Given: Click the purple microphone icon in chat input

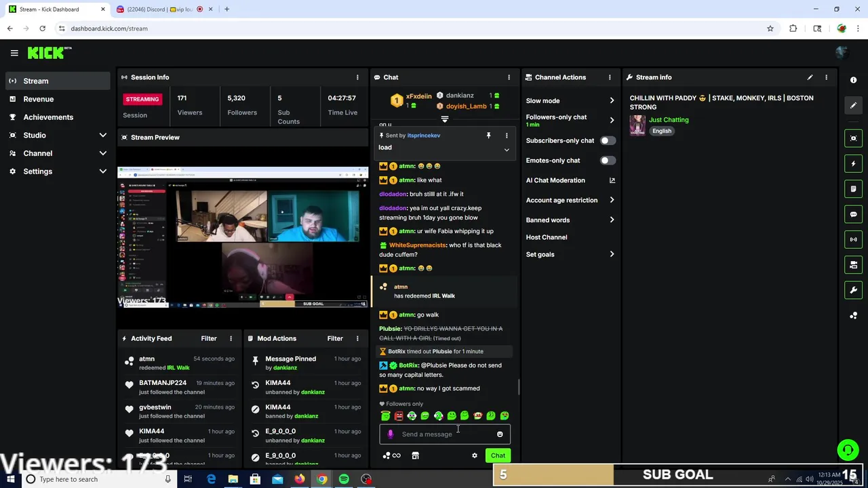Looking at the screenshot, I should [x=390, y=434].
